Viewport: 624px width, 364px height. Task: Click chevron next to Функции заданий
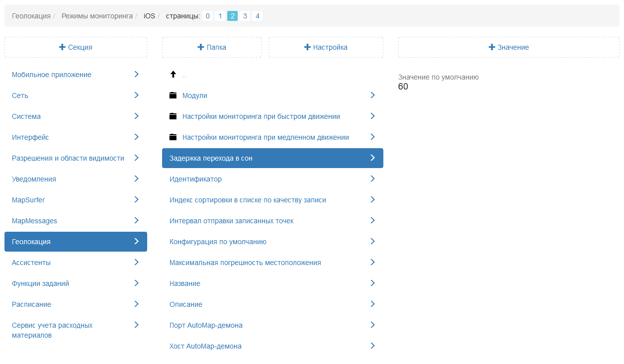tap(137, 283)
